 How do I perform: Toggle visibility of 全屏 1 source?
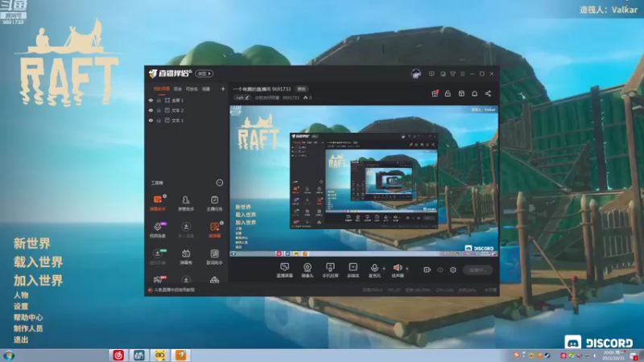[x=151, y=100]
